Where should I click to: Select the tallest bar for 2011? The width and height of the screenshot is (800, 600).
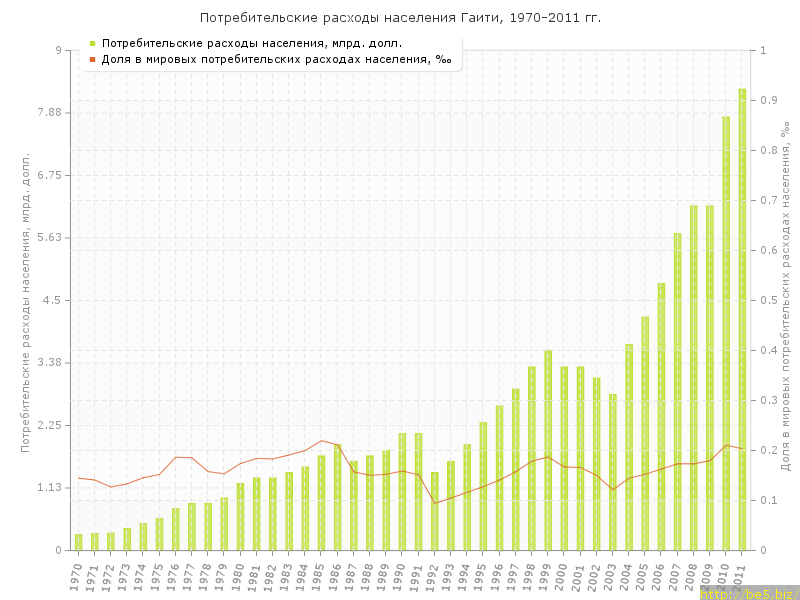pos(742,320)
